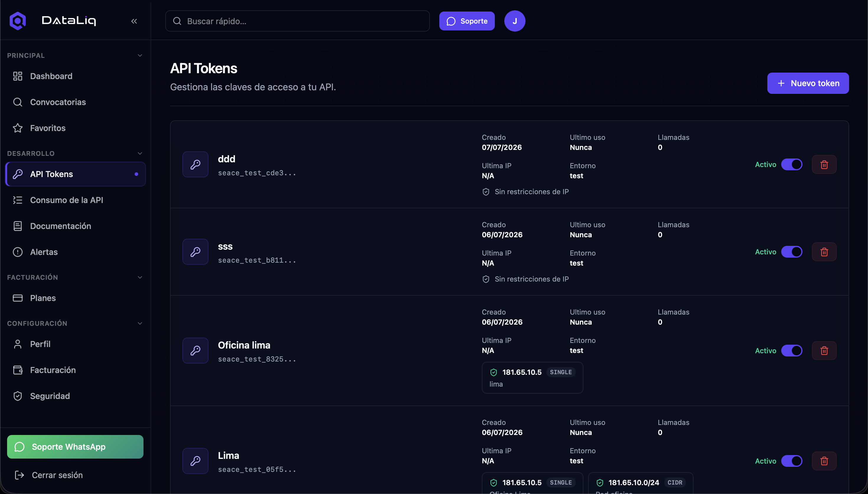This screenshot has height=494, width=868.
Task: Open Favoritos menu item
Action: click(76, 128)
